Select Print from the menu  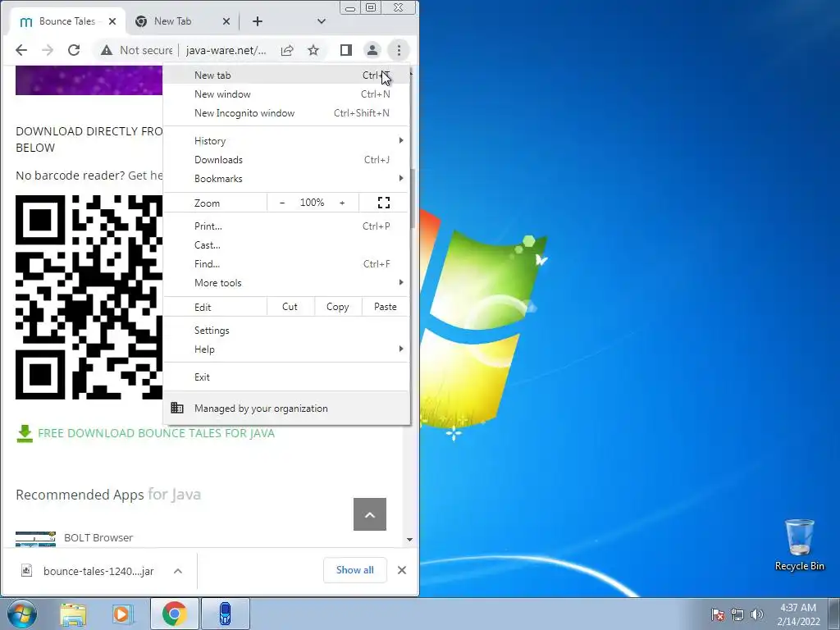point(286,226)
